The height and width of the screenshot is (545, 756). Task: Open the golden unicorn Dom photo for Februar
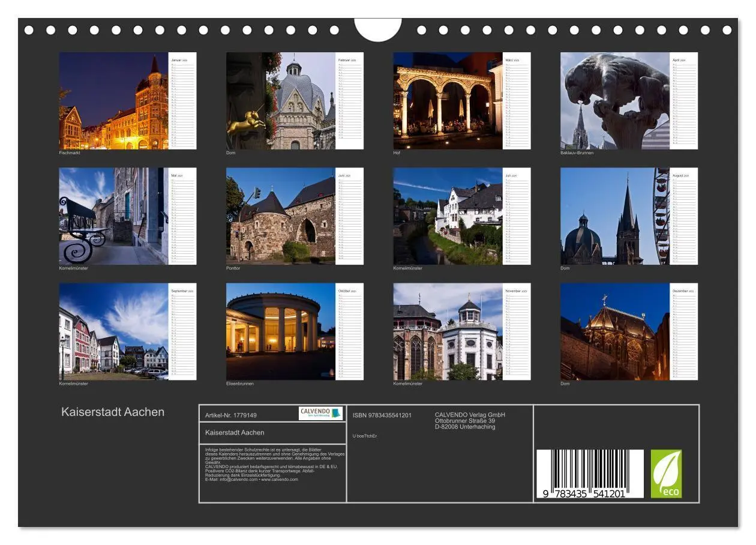(x=281, y=101)
